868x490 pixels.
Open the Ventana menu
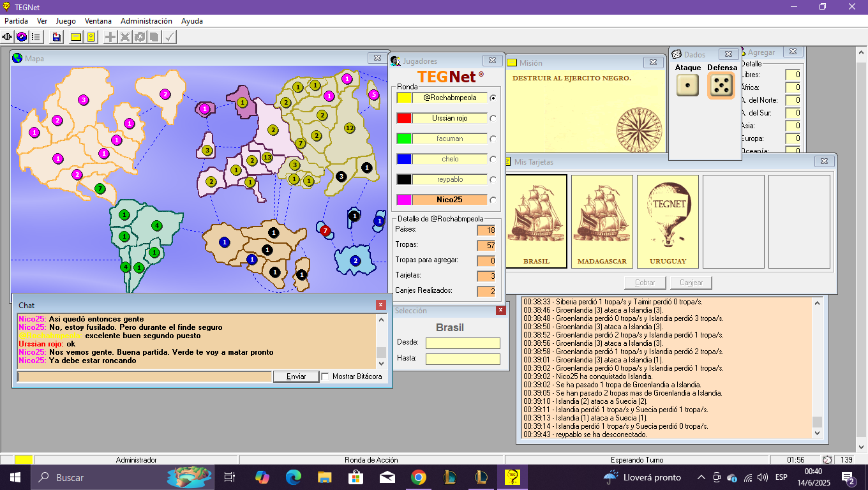(x=98, y=21)
